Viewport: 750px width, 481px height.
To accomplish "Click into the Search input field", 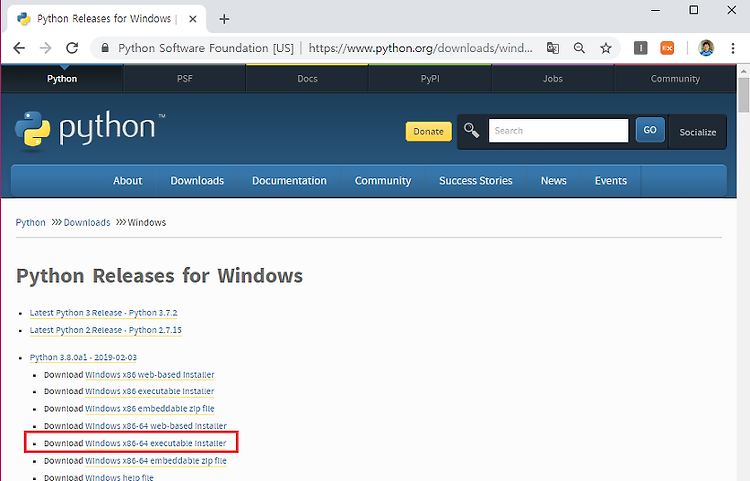I will 558,131.
